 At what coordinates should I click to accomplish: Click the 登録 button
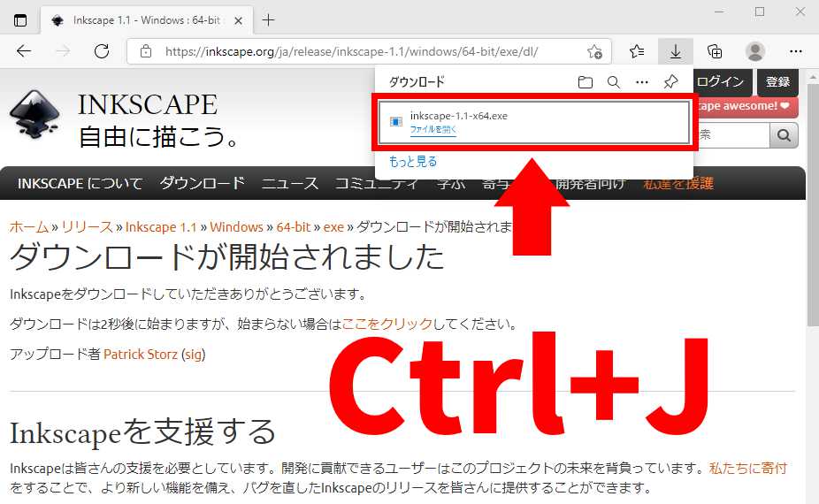point(777,81)
